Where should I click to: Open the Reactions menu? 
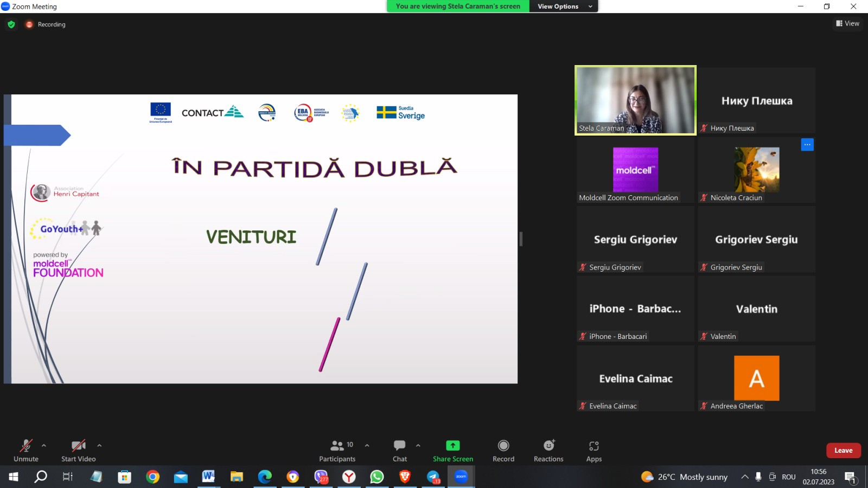(548, 451)
